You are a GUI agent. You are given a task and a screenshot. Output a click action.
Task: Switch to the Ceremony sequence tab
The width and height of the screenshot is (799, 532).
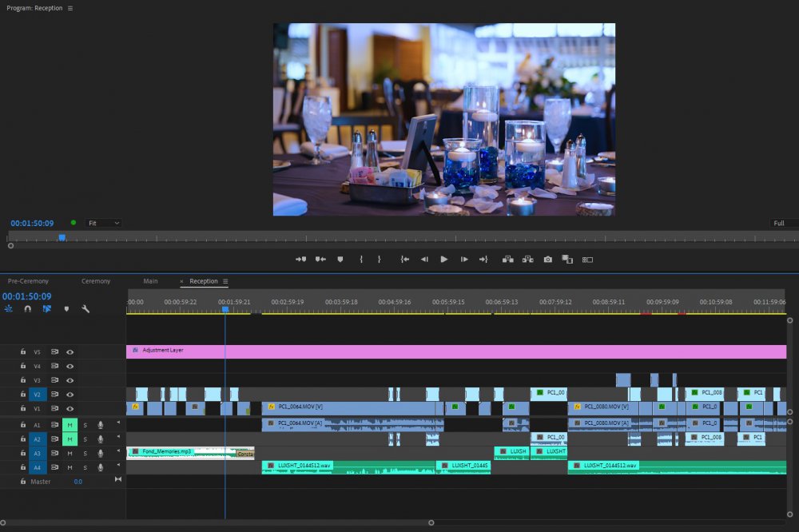click(96, 281)
